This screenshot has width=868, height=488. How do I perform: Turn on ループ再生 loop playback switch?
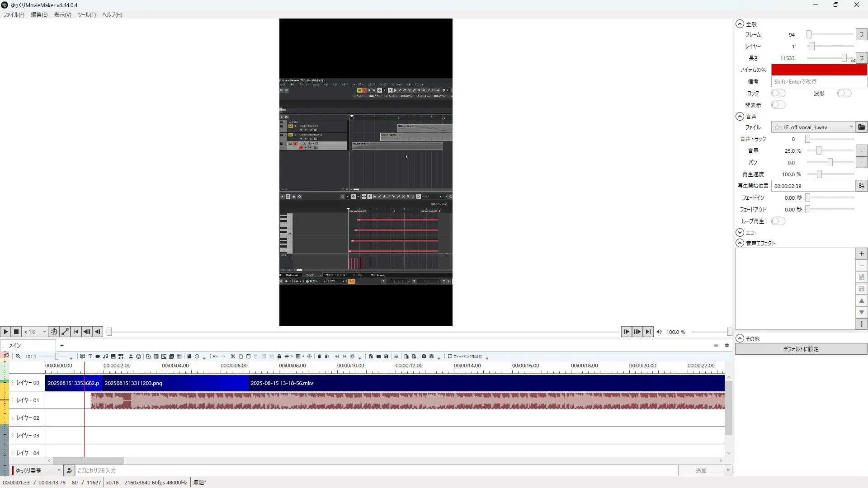778,221
